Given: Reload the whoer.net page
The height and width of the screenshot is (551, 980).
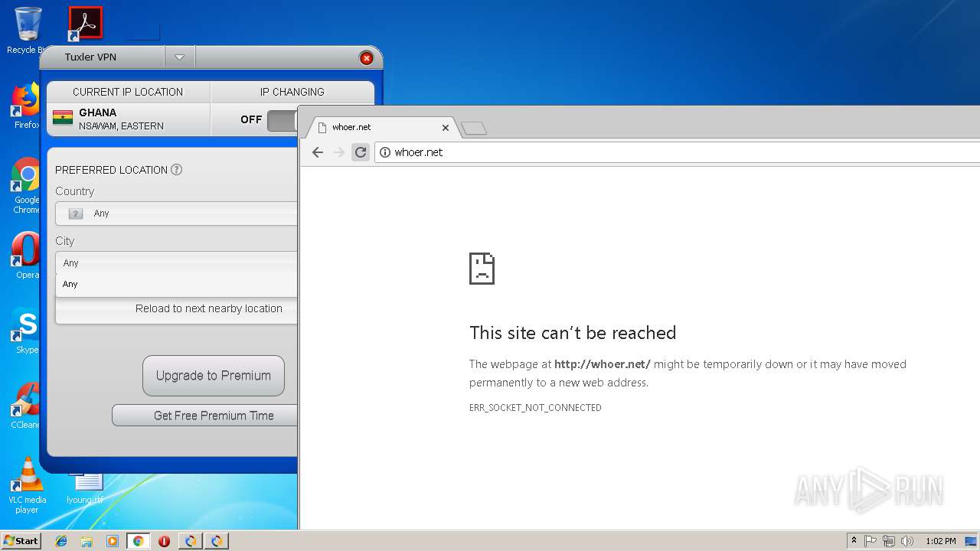Looking at the screenshot, I should (361, 152).
